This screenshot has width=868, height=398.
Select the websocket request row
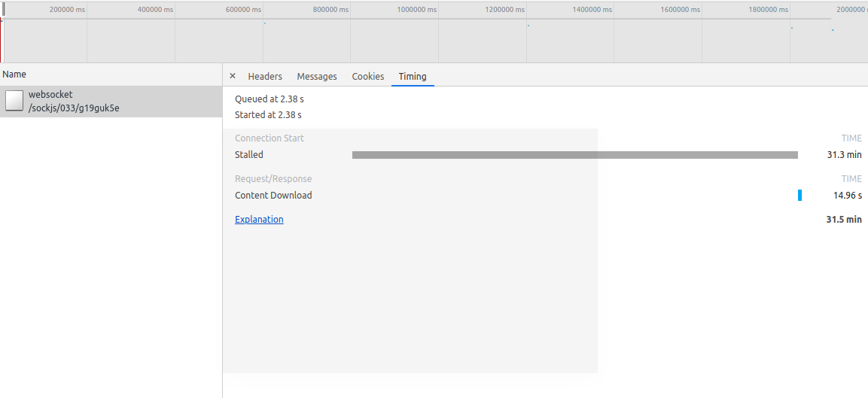111,102
